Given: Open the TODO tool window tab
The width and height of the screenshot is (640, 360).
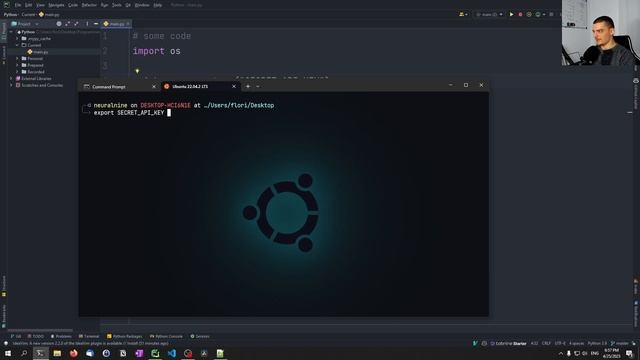Looking at the screenshot, I should click(x=36, y=336).
